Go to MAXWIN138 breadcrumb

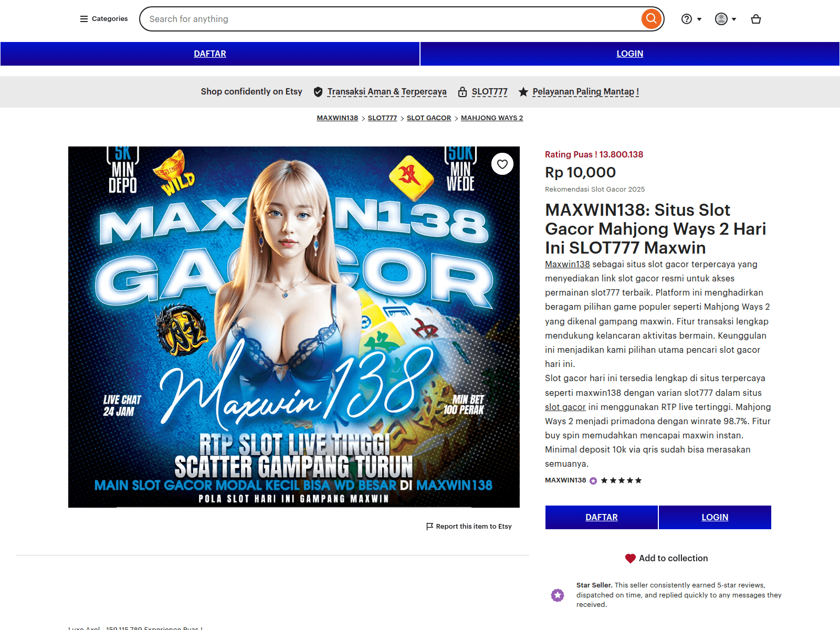338,118
